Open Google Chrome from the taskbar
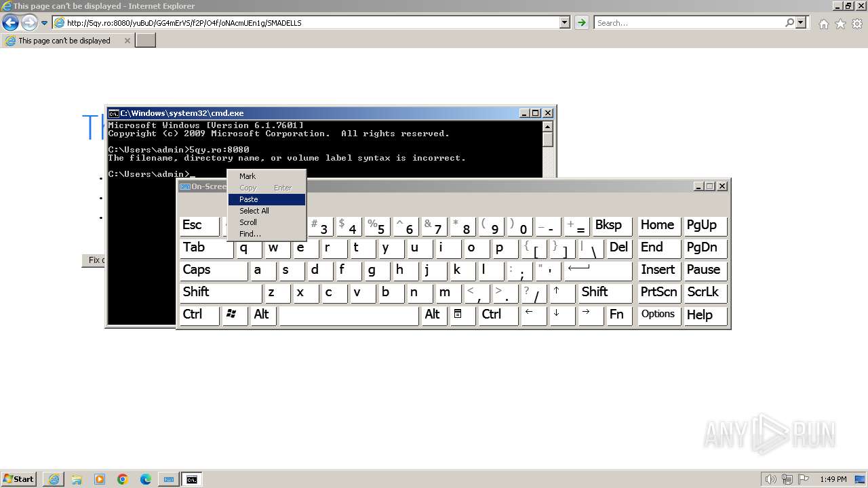This screenshot has width=868, height=488. click(x=123, y=479)
